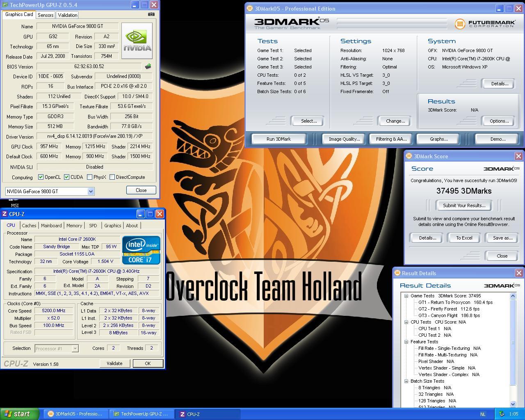Screen dimensions: 525x420
Task: Click GPU-Z screenshot camera icon
Action: coord(151,14)
